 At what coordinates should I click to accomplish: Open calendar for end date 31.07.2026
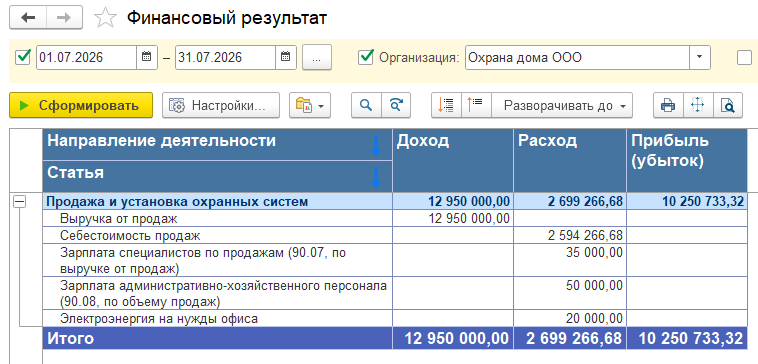coord(285,58)
